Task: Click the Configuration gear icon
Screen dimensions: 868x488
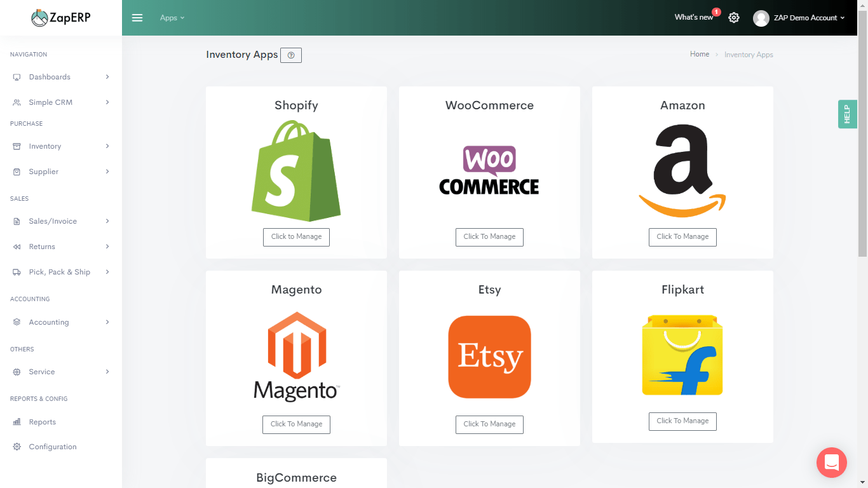Action: coord(17,447)
